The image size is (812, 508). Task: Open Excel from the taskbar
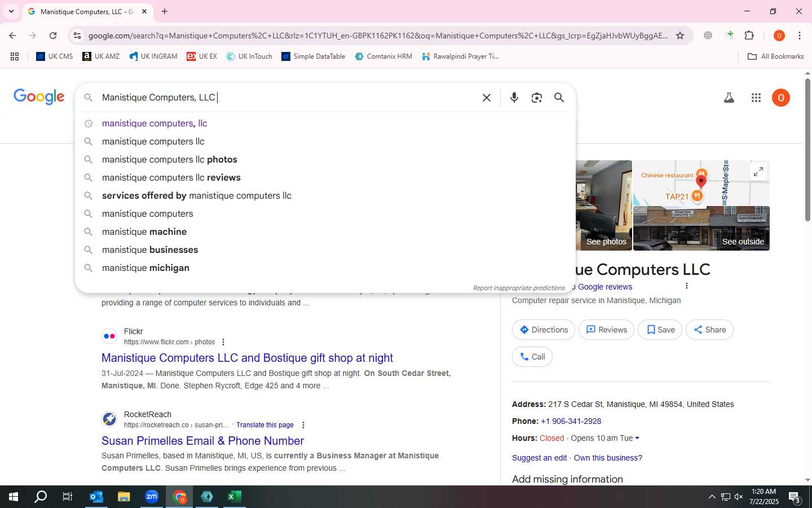(x=235, y=497)
